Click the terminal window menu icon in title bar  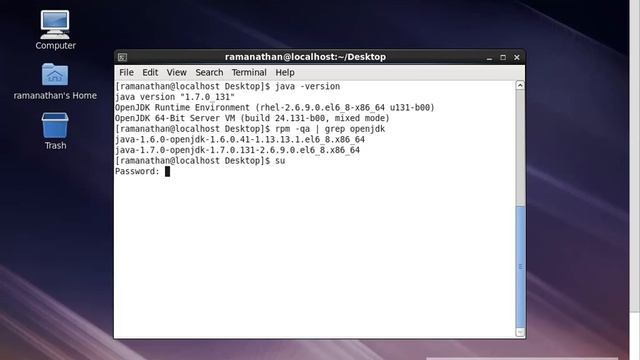[x=122, y=57]
